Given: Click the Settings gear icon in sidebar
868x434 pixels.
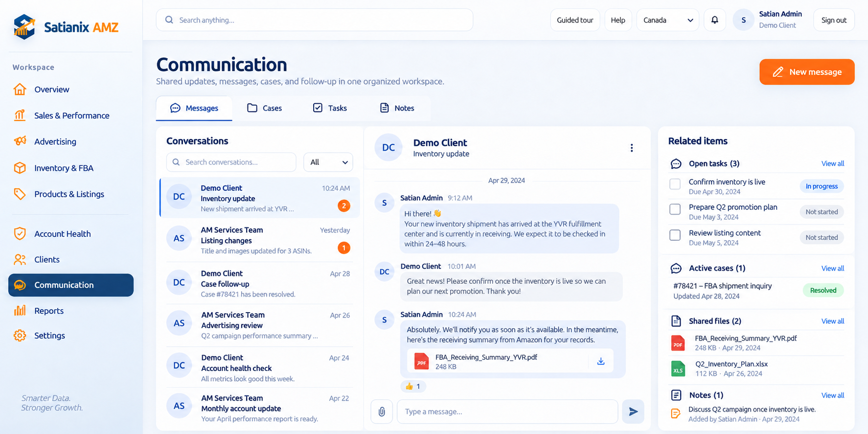Looking at the screenshot, I should 20,336.
